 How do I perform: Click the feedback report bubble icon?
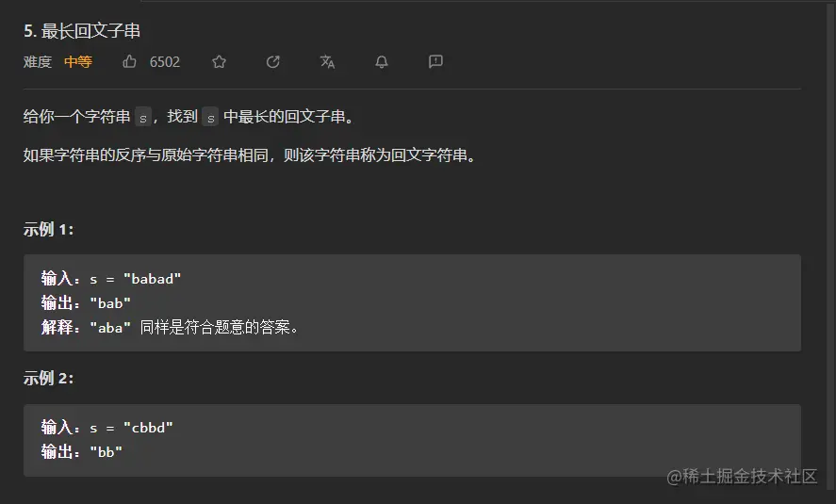435,62
